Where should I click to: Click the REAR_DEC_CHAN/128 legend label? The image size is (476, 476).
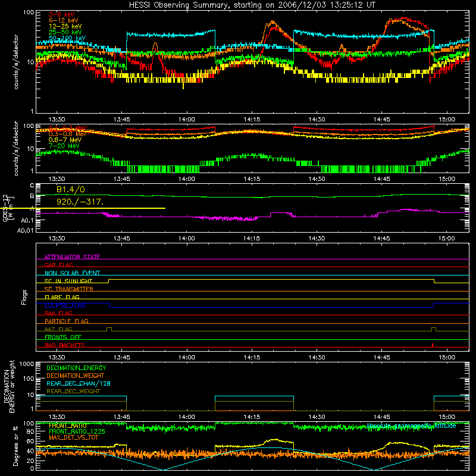point(79,383)
